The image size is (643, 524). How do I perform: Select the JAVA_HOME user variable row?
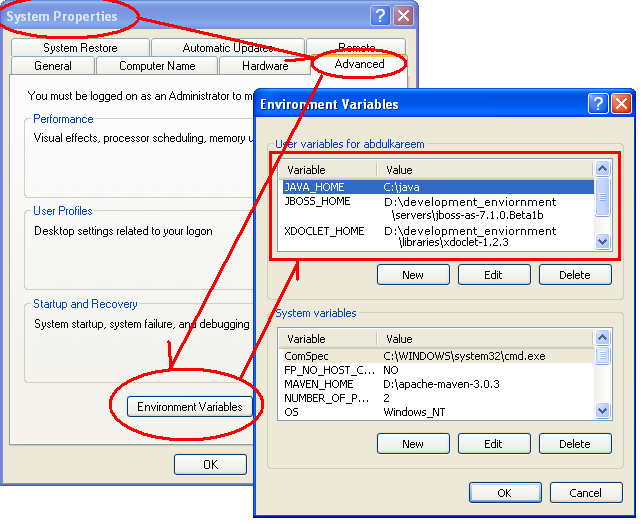click(x=437, y=187)
